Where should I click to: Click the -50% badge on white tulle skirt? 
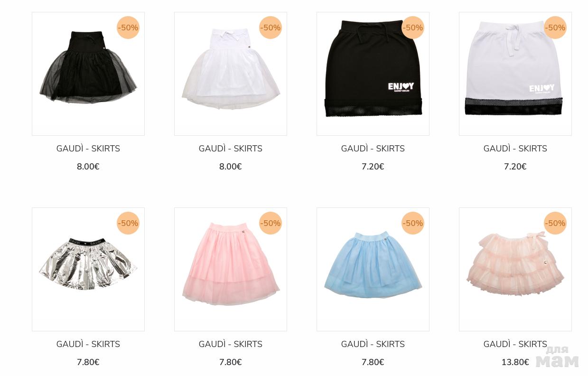[271, 28]
